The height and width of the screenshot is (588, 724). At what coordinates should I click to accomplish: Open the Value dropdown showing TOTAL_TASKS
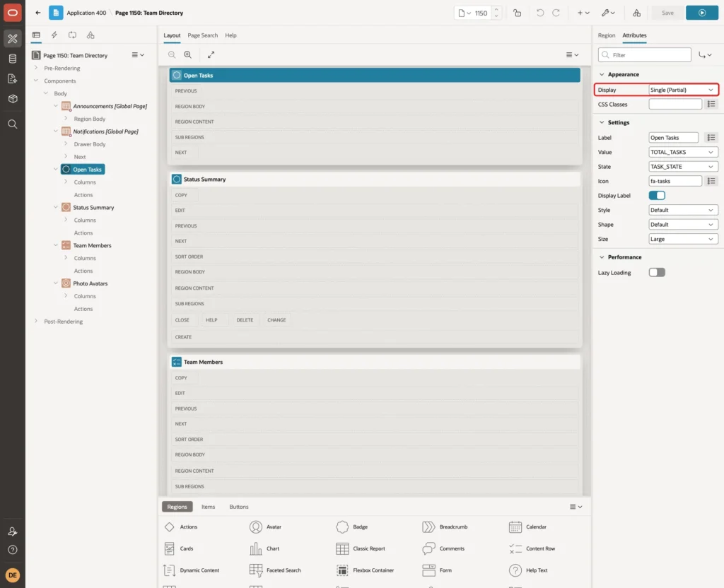click(682, 152)
